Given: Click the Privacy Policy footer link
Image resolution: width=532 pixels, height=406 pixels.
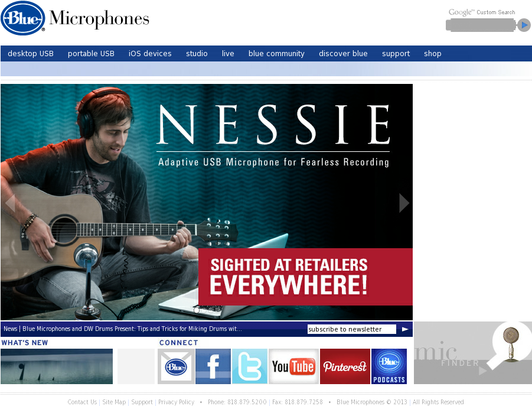Looking at the screenshot, I should (176, 402).
